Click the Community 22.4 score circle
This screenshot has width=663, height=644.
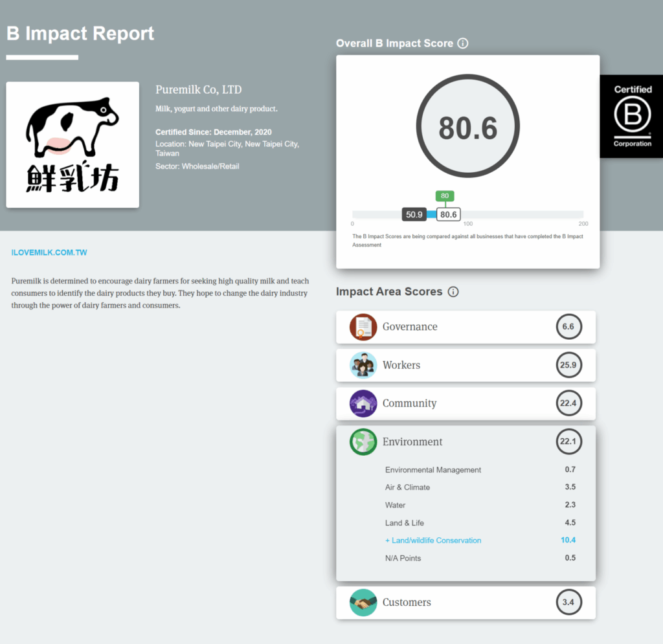coord(568,403)
